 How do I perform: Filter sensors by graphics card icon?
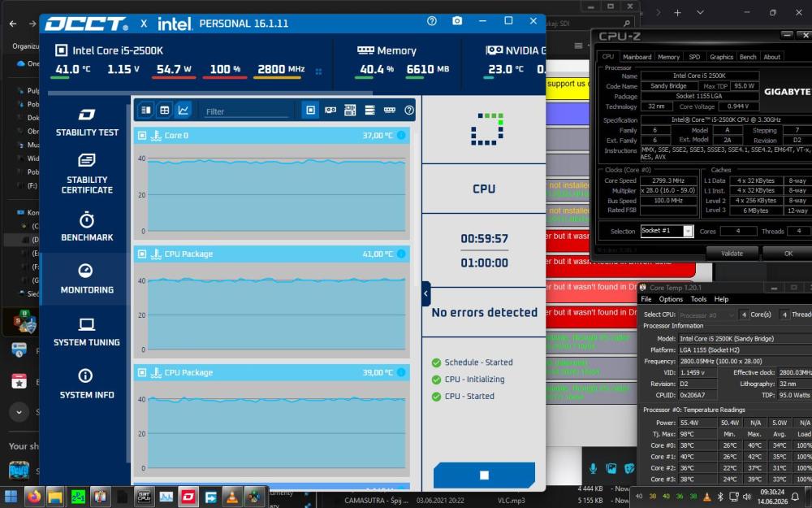pos(330,110)
